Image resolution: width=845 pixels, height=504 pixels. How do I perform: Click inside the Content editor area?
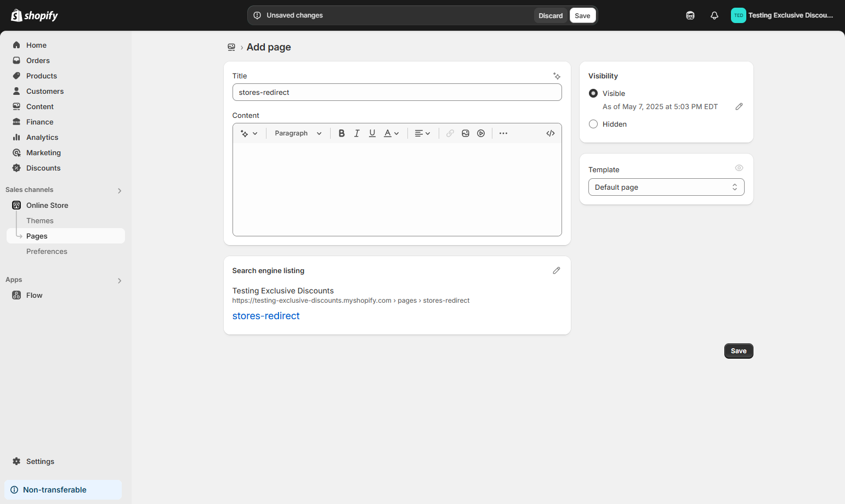[397, 189]
